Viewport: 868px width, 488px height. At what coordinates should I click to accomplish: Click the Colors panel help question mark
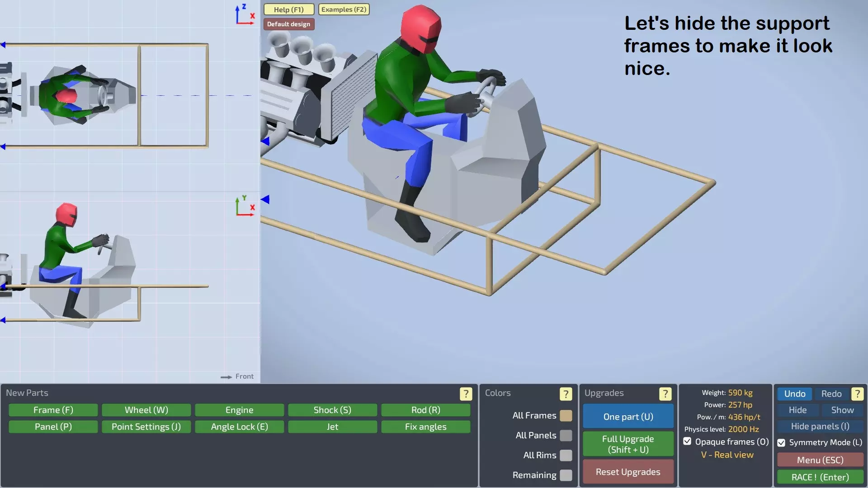pos(566,394)
